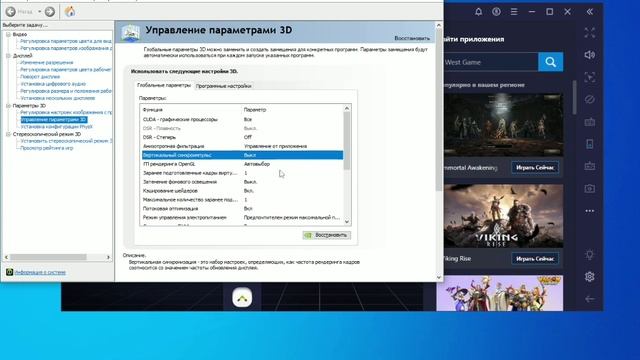
Task: Click the BlueStacks home screen up-arrow app icon
Action: click(242, 298)
